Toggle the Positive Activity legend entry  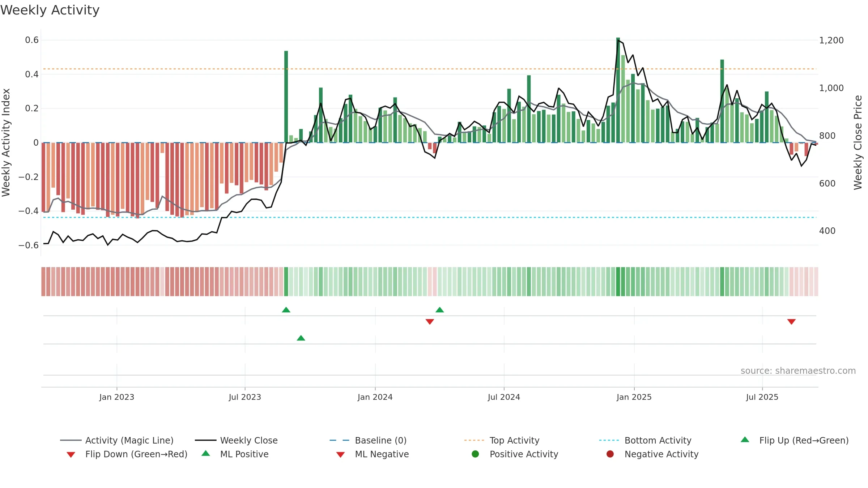click(515, 454)
